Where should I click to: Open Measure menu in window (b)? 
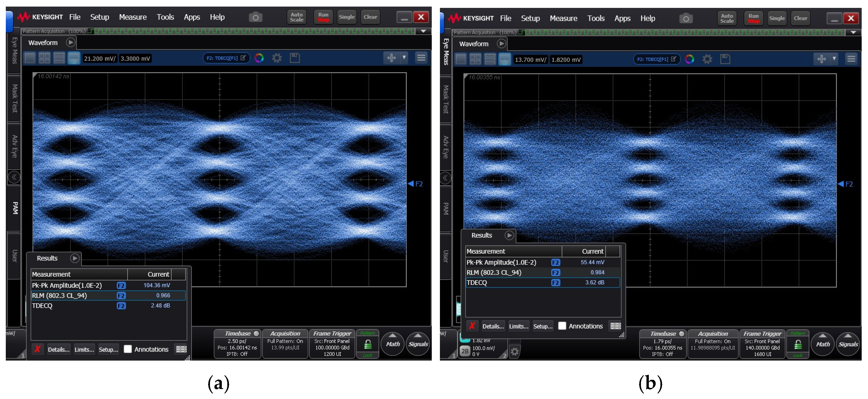coord(563,18)
